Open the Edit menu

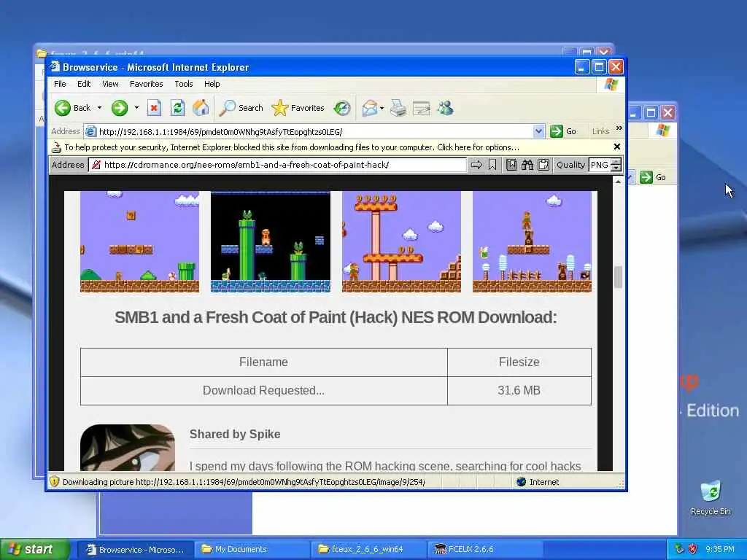84,84
